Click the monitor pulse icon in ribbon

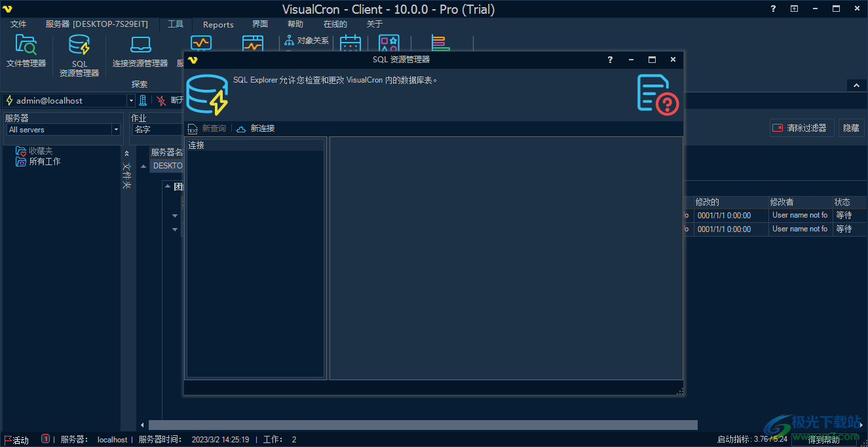tap(200, 43)
